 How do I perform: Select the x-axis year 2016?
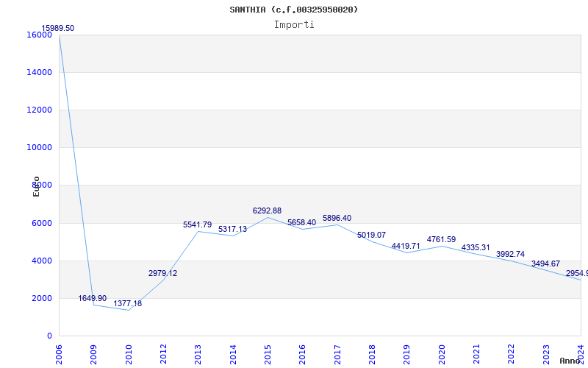(x=302, y=355)
